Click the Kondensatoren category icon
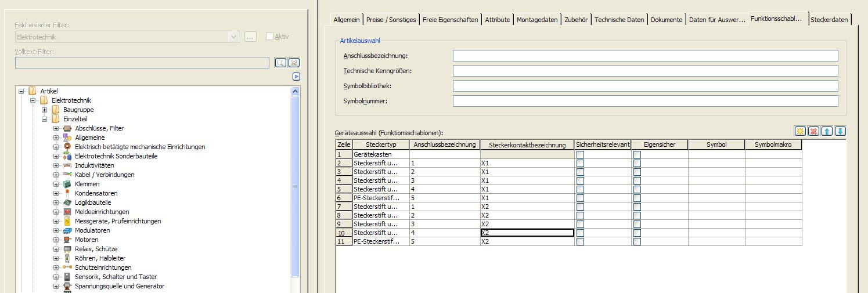 coord(67,193)
